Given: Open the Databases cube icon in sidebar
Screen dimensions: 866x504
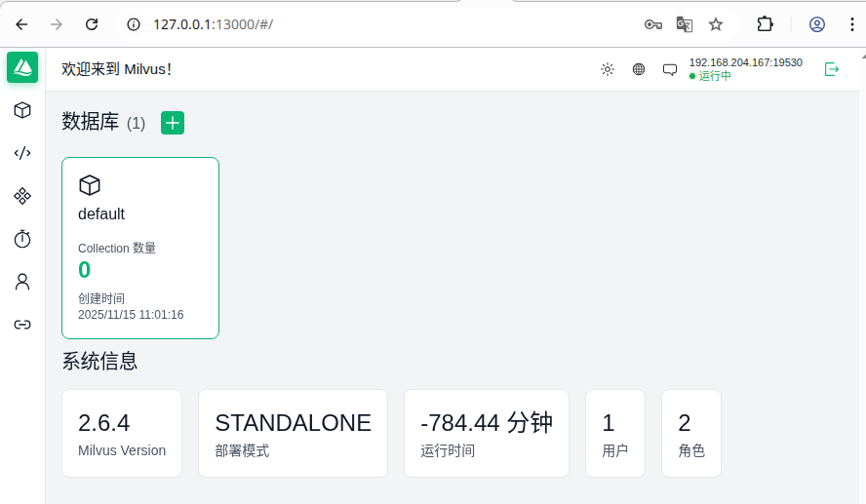Looking at the screenshot, I should (x=22, y=110).
